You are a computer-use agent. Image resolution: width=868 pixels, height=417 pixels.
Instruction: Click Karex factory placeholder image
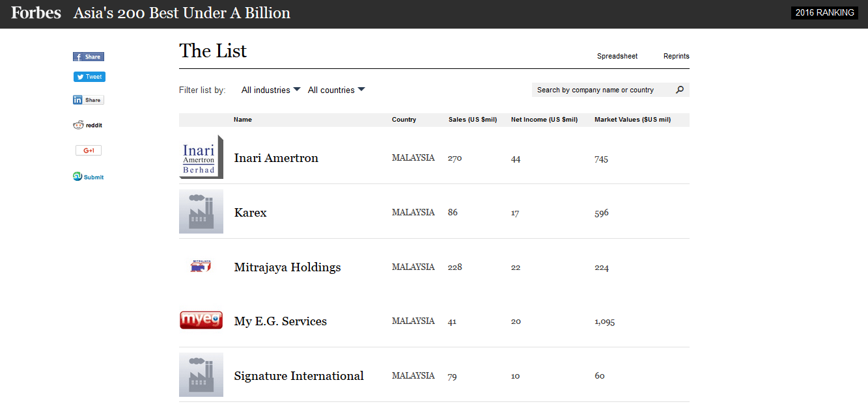[201, 211]
